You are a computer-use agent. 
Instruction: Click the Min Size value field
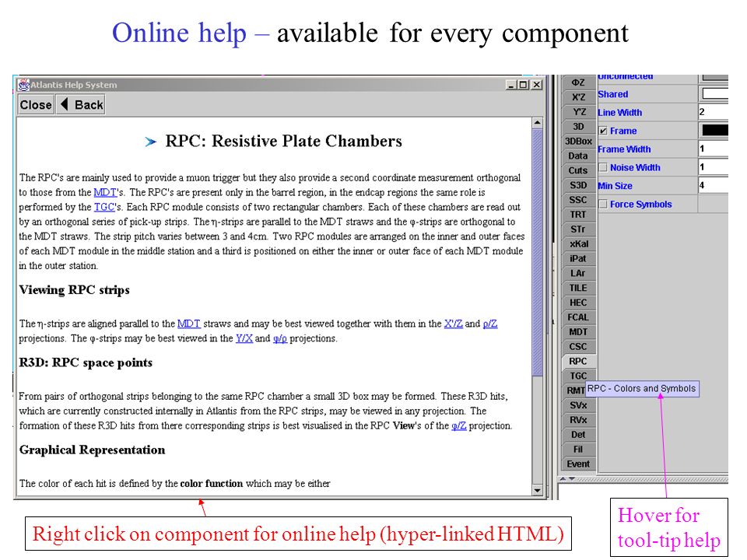coord(714,186)
